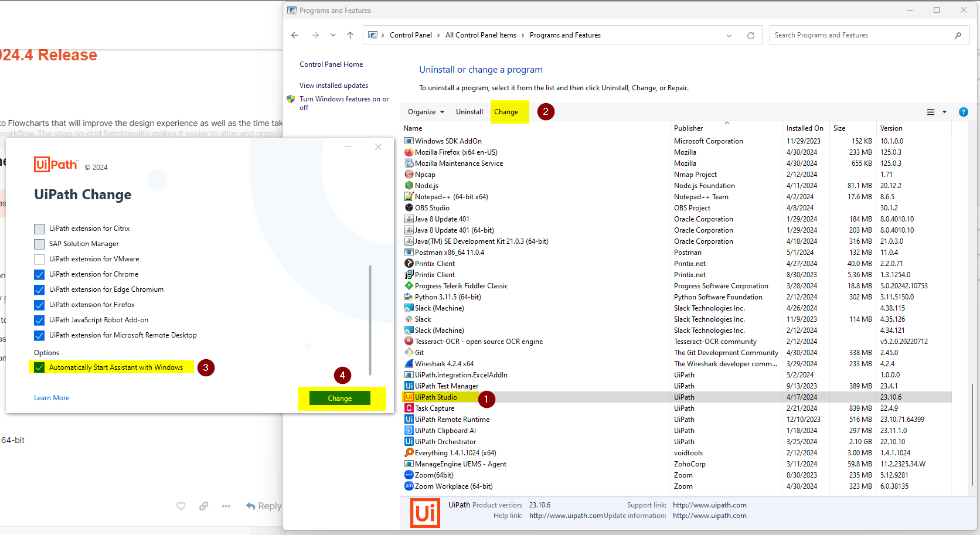This screenshot has height=535, width=980.
Task: Select the Notepad++ program icon
Action: 409,197
